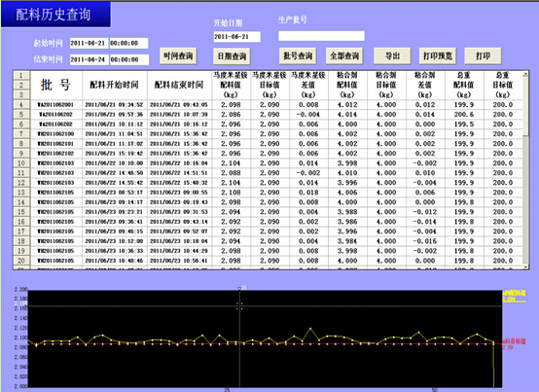Image resolution: width=539 pixels, height=392 pixels.
Task: Click the 起始时间 date field
Action: pos(90,44)
